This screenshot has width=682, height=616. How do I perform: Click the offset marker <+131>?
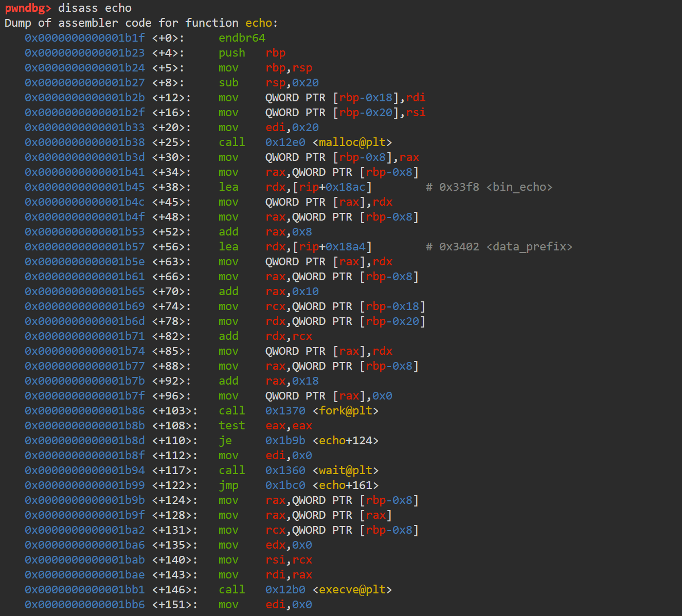175,530
